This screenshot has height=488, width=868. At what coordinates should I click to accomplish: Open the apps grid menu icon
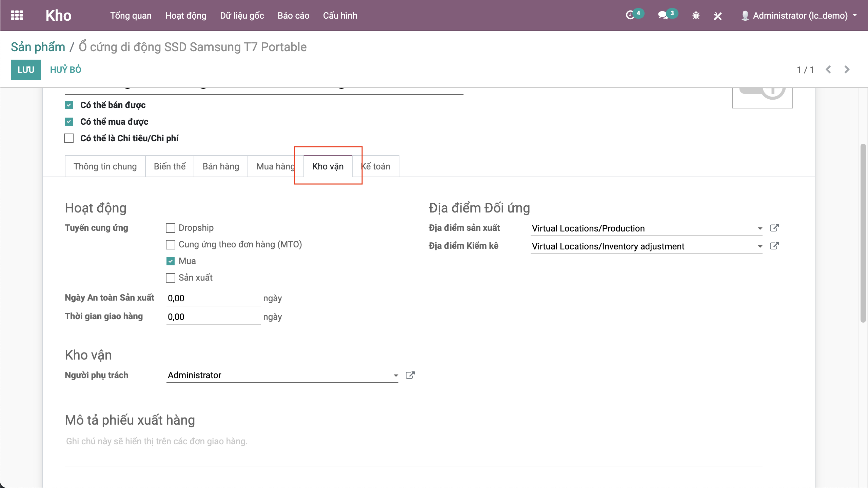(x=17, y=16)
